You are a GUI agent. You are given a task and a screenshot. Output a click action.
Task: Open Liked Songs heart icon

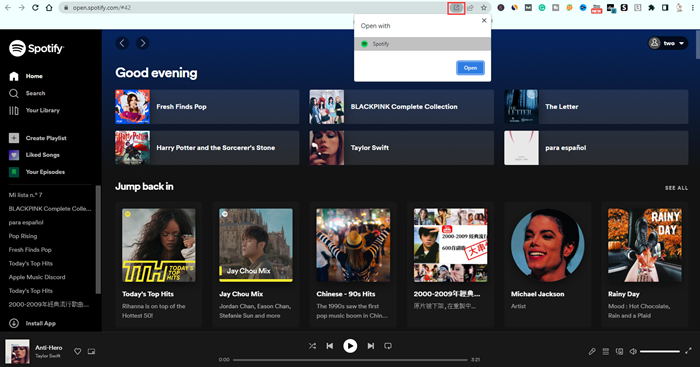[x=14, y=155]
